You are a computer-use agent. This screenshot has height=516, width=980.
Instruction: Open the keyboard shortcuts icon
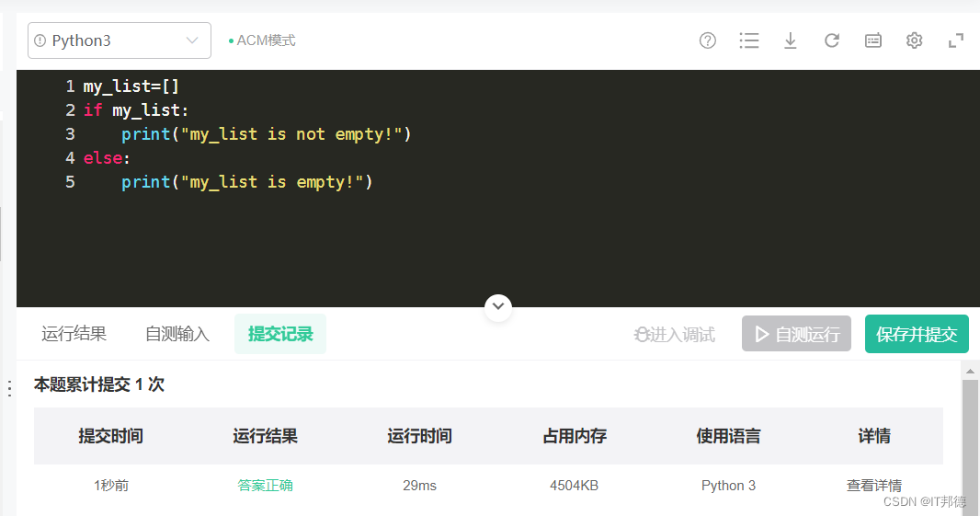[873, 40]
